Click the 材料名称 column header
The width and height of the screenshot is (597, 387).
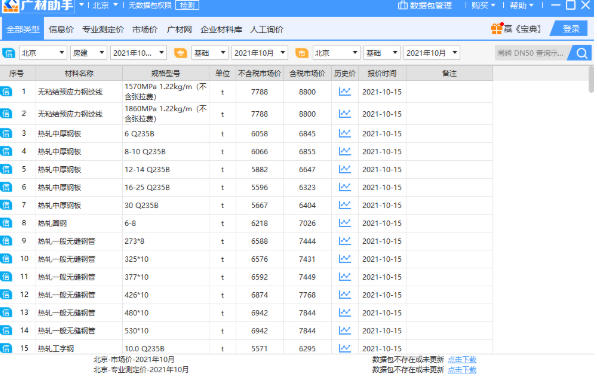[79, 73]
